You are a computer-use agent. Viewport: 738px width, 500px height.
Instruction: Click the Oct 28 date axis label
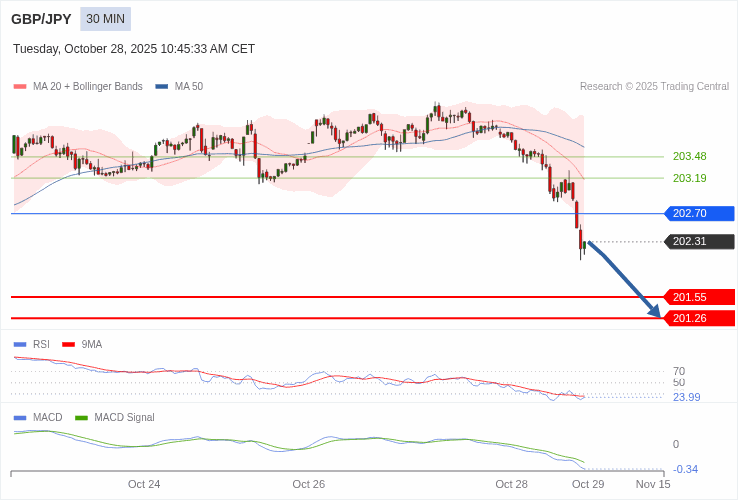pos(512,484)
